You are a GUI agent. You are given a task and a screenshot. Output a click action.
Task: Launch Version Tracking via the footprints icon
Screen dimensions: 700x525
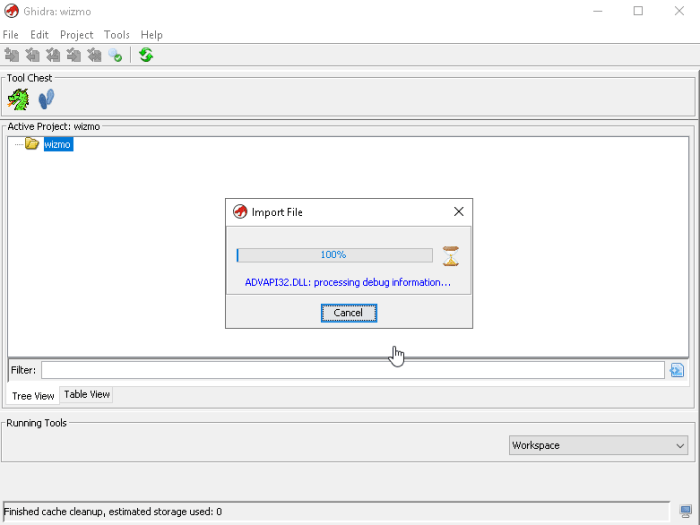pos(46,99)
